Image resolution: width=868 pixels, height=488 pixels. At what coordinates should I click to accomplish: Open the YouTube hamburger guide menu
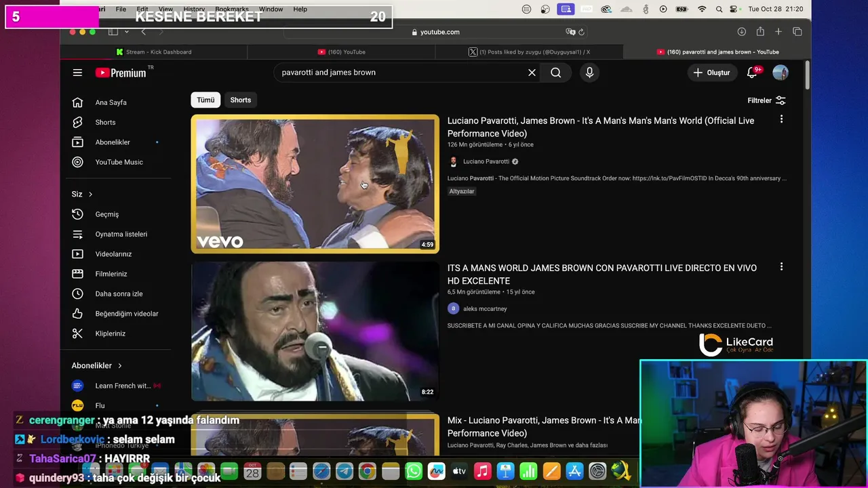pyautogui.click(x=77, y=73)
